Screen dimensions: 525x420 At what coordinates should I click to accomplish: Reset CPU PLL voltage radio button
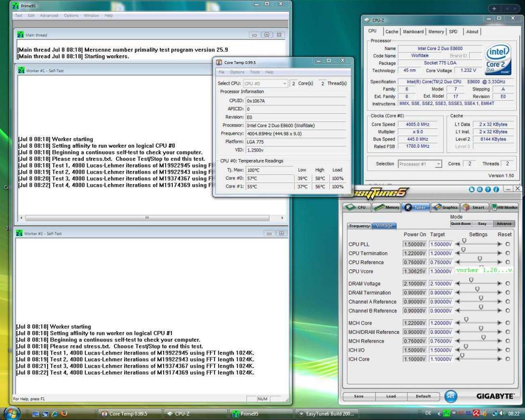pyautogui.click(x=508, y=244)
